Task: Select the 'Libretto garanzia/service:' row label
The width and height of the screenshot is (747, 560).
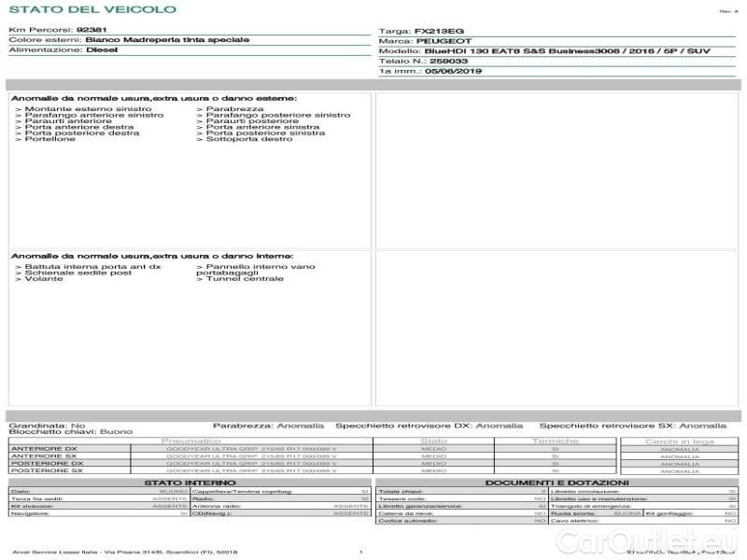Action: 420,506
